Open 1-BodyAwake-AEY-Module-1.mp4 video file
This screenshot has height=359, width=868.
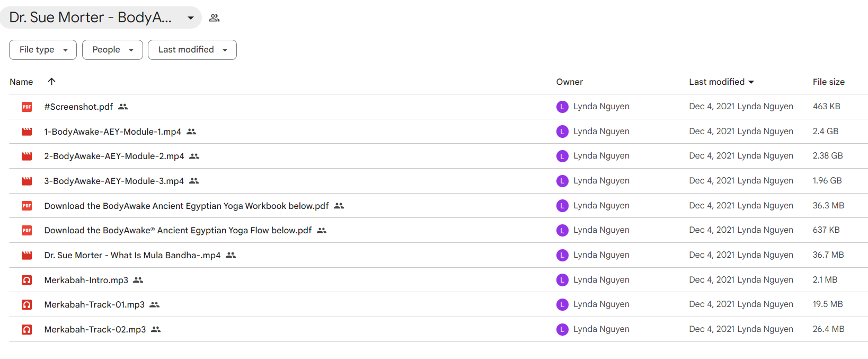coord(113,132)
